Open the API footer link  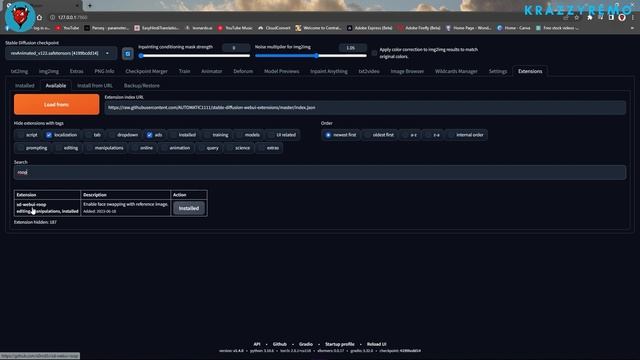pos(257,344)
